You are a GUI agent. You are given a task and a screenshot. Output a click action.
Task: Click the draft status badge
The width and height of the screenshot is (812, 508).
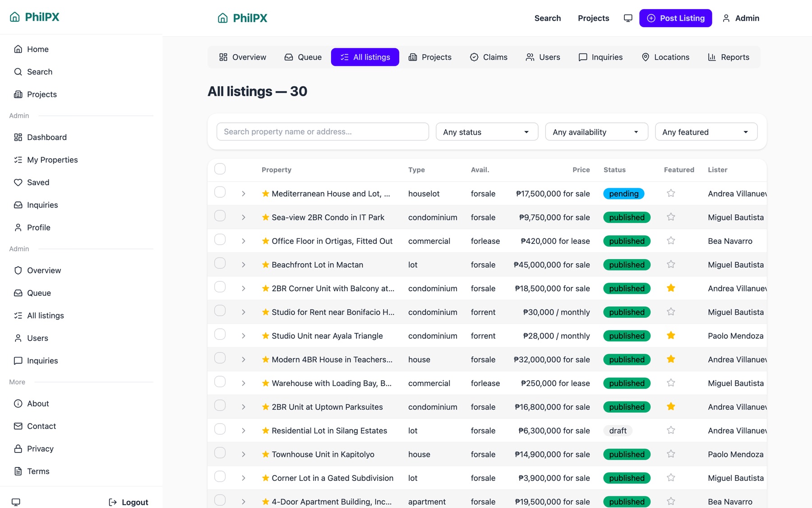[618, 431]
